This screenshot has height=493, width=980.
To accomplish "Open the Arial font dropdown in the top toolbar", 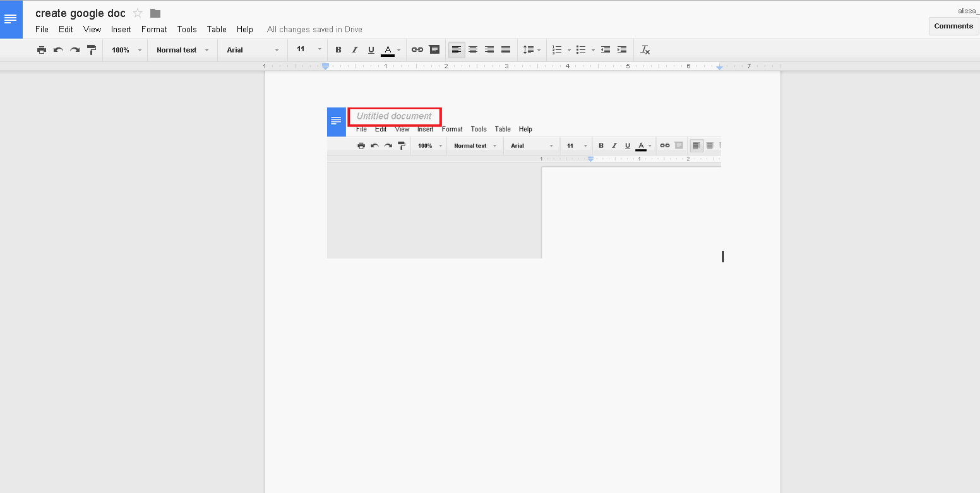I will [x=253, y=50].
